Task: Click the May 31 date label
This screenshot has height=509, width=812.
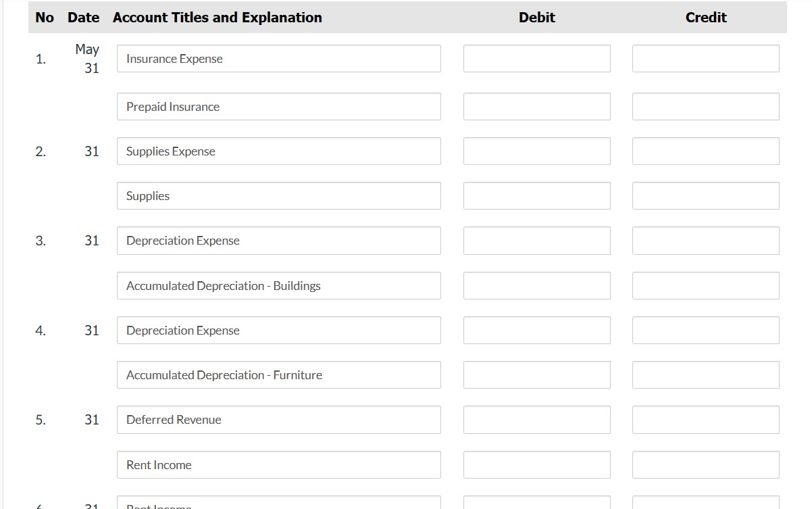Action: tap(87, 59)
